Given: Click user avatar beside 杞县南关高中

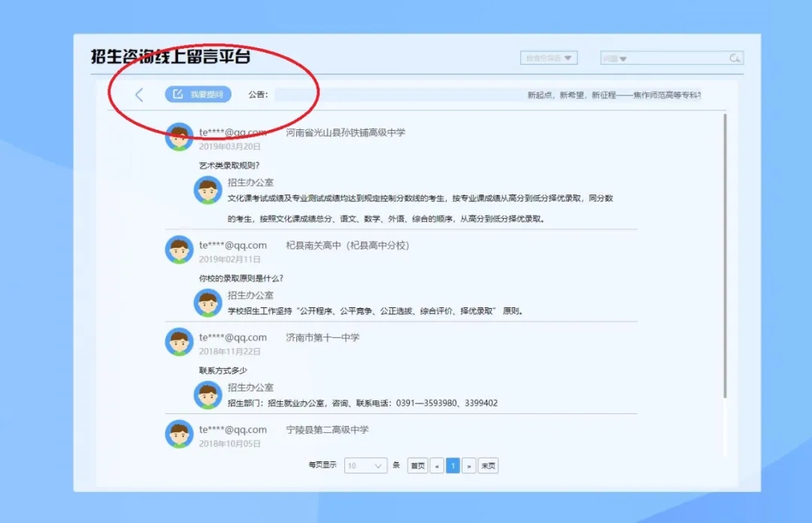Looking at the screenshot, I should [x=179, y=249].
